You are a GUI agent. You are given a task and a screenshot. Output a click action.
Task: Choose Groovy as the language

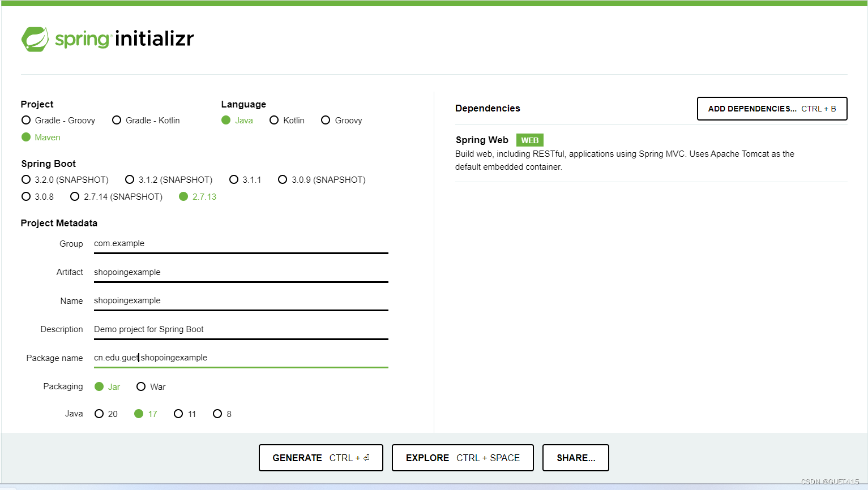pos(341,121)
